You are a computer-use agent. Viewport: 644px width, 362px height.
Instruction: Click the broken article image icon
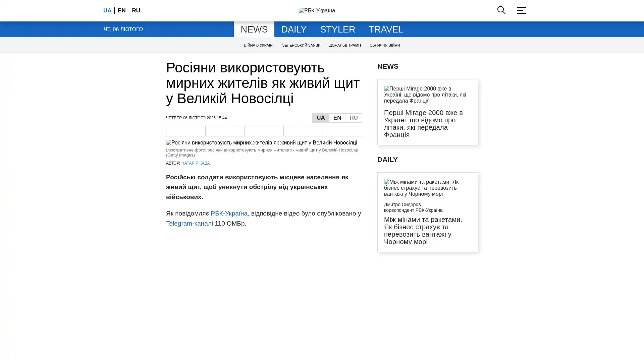[x=169, y=143]
